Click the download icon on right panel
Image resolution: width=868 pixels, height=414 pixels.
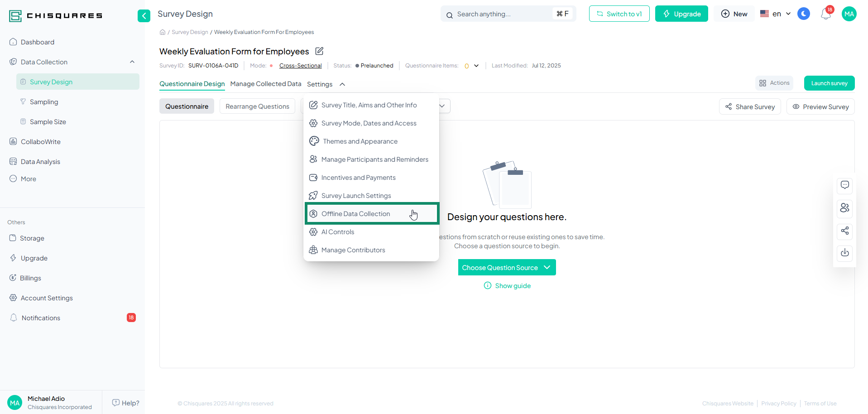[x=844, y=253]
